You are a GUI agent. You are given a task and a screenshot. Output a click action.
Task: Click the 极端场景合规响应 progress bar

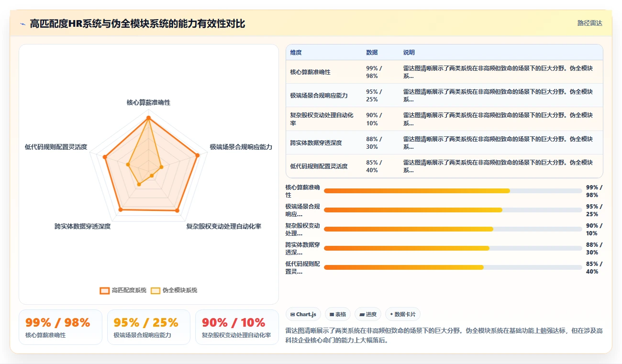pyautogui.click(x=453, y=210)
